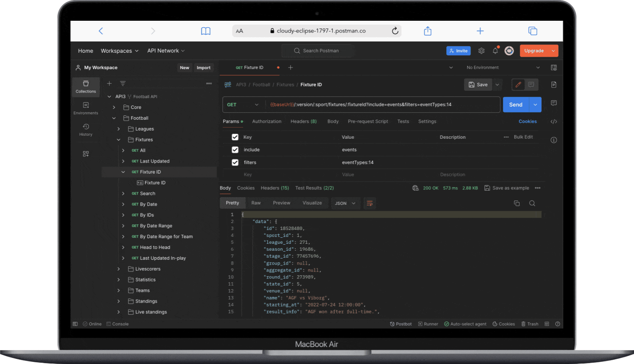Open History sidebar panel

[x=86, y=130]
